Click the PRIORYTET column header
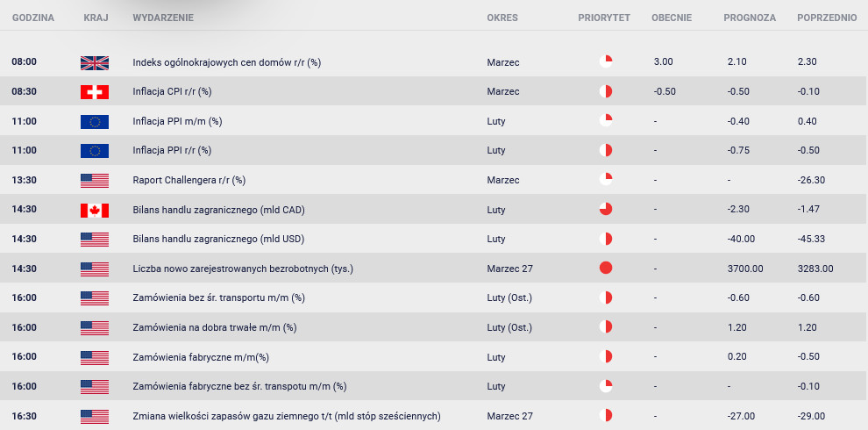 coord(604,18)
